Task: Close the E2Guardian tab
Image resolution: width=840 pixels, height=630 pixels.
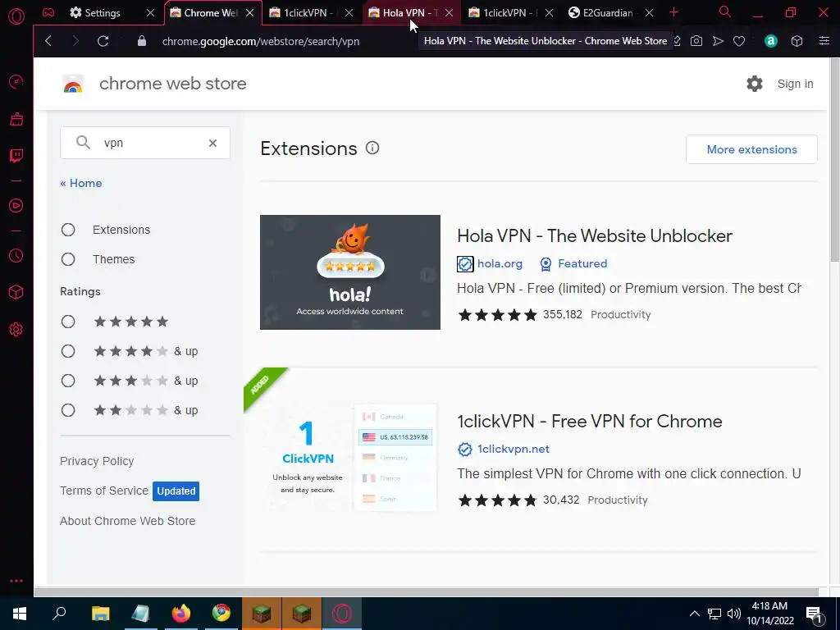Action: point(649,12)
